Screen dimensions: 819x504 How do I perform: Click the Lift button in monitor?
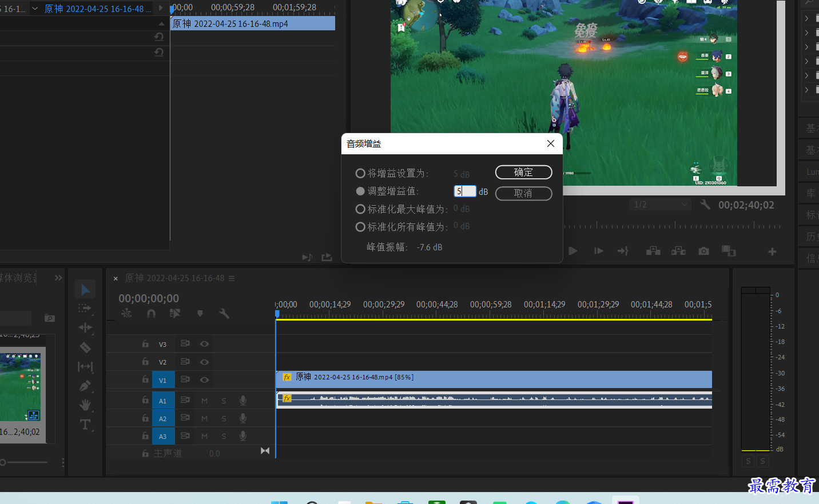(653, 251)
